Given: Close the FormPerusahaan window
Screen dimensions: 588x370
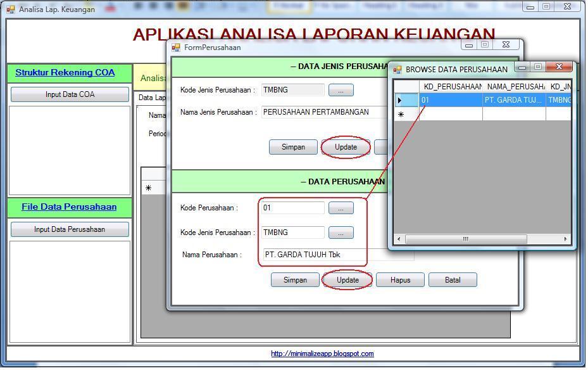Looking at the screenshot, I should [x=506, y=44].
